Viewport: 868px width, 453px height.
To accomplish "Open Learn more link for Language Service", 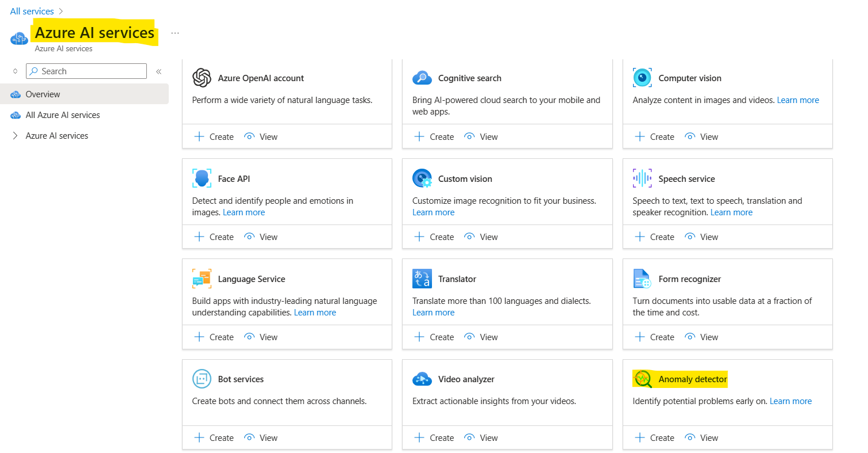I will (315, 313).
